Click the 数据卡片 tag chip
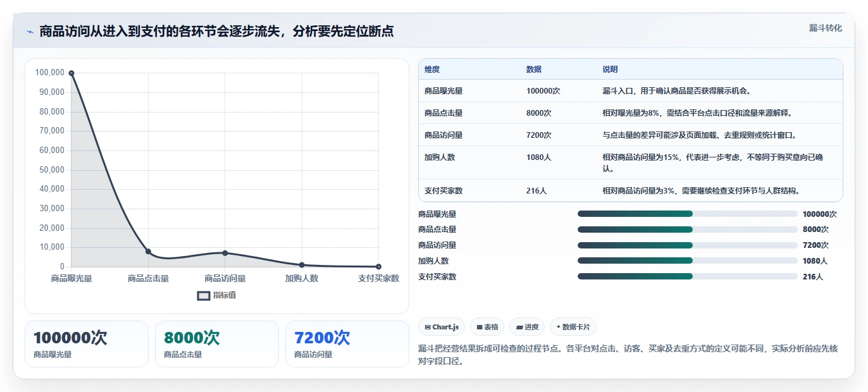 tap(573, 327)
